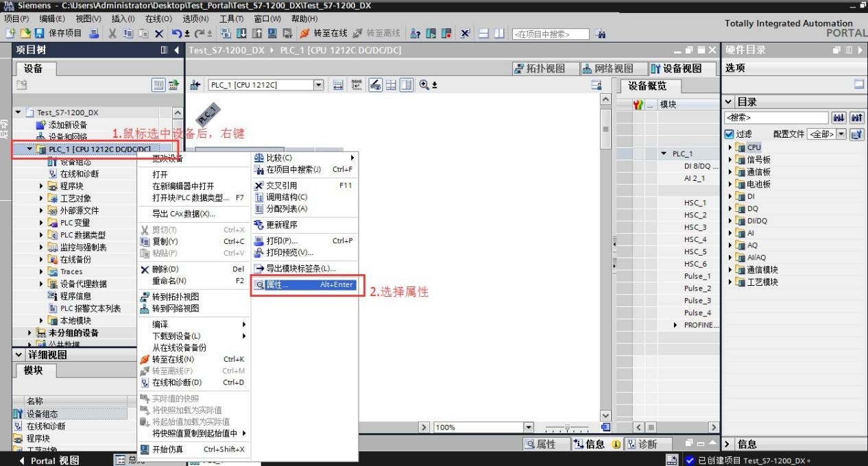
Task: Open the PLC_1 [CPU 1212C] device dropdown
Action: [318, 85]
